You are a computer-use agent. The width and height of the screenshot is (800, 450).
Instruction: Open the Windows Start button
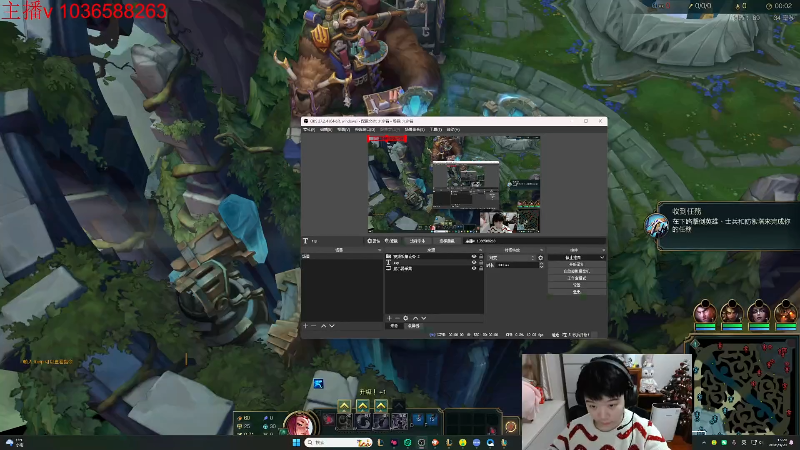pyautogui.click(x=296, y=442)
